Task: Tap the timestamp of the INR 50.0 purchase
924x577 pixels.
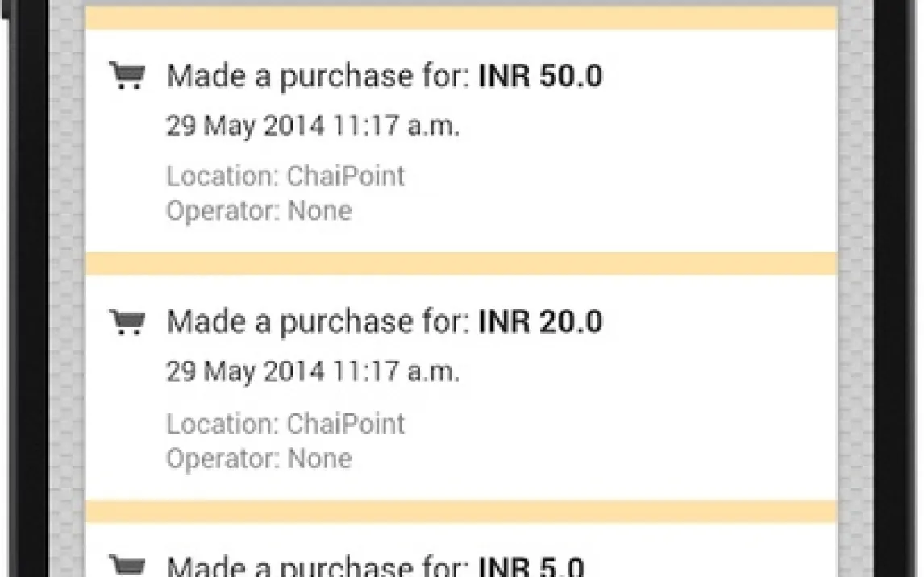Action: coord(313,127)
